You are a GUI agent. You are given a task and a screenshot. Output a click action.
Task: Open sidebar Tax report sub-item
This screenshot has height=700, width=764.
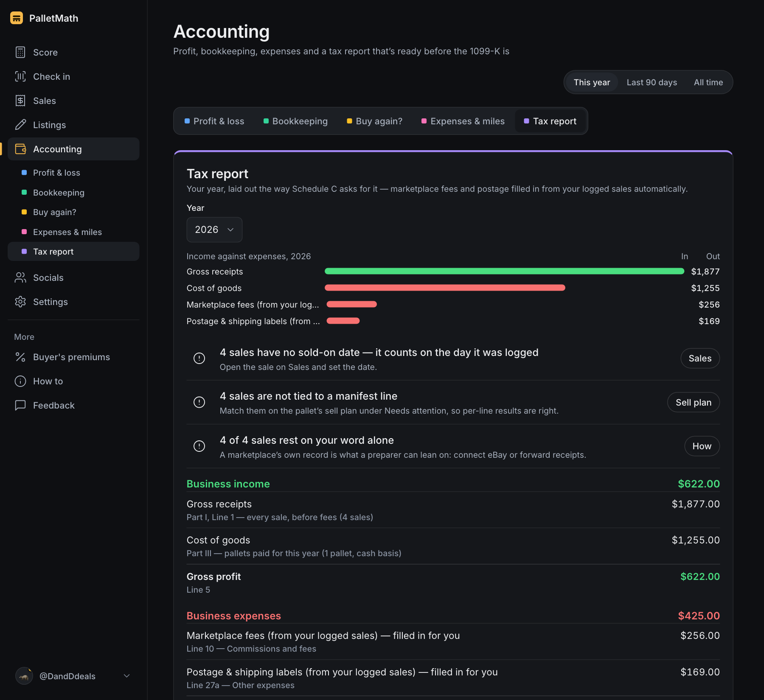tap(73, 252)
